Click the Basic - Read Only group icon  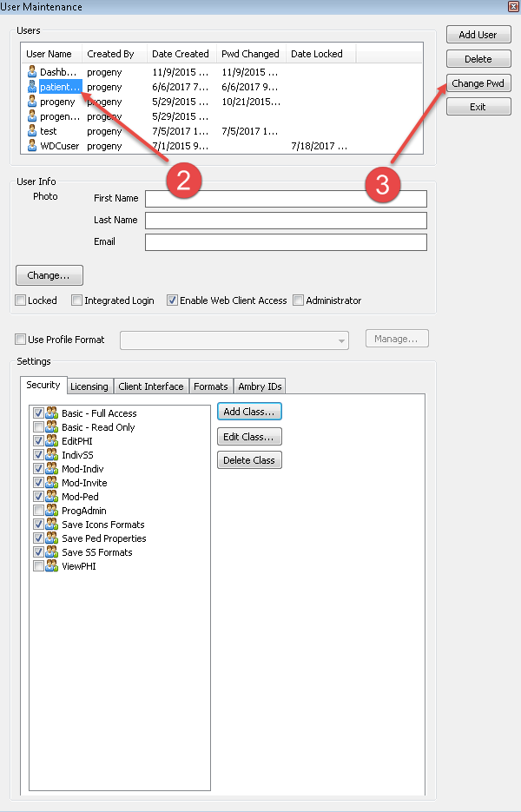(52, 426)
